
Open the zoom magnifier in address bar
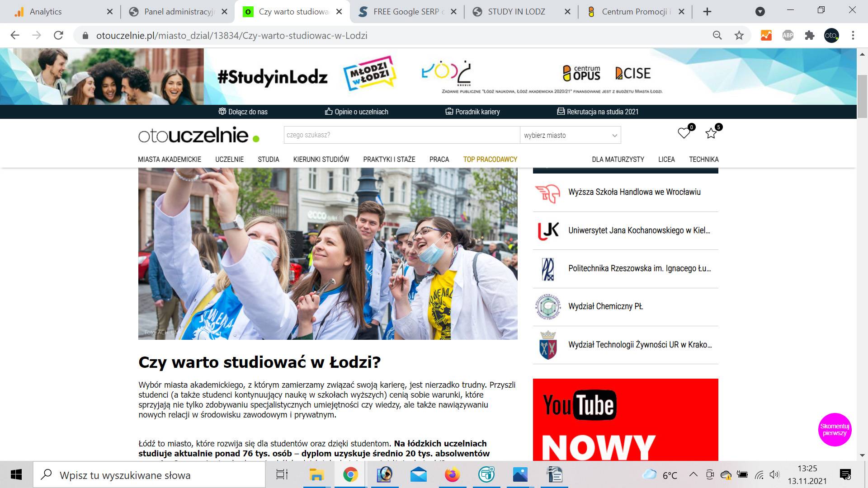click(x=717, y=35)
